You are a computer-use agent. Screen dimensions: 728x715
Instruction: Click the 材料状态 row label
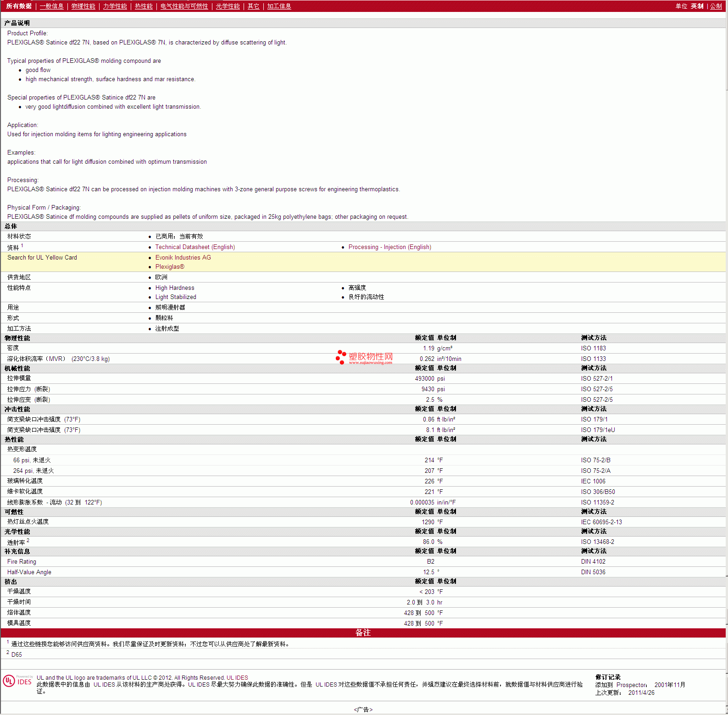tap(19, 237)
